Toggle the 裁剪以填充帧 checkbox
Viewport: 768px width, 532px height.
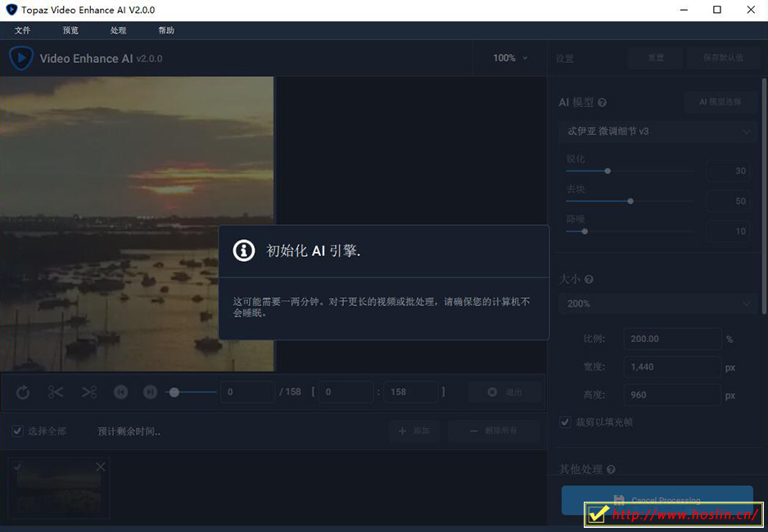click(565, 422)
